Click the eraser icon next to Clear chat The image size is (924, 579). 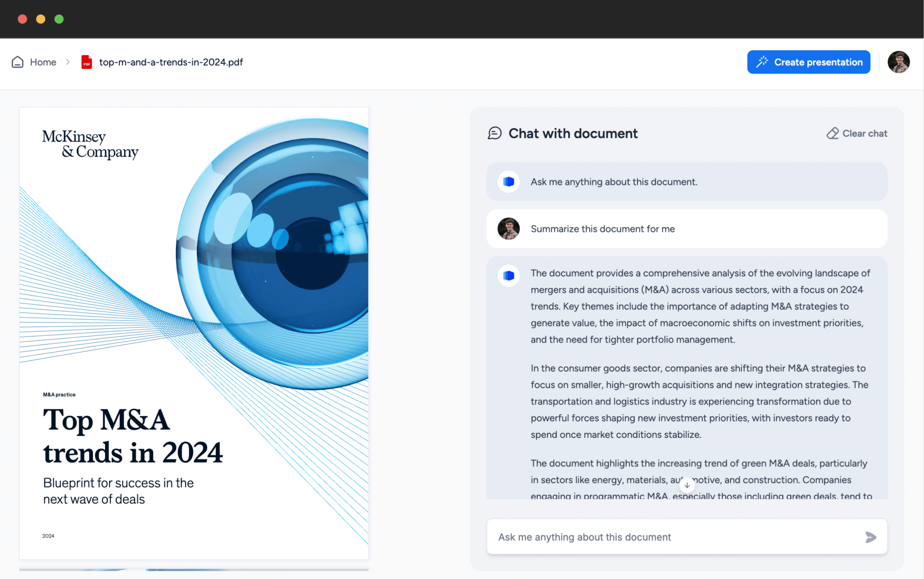click(x=832, y=133)
